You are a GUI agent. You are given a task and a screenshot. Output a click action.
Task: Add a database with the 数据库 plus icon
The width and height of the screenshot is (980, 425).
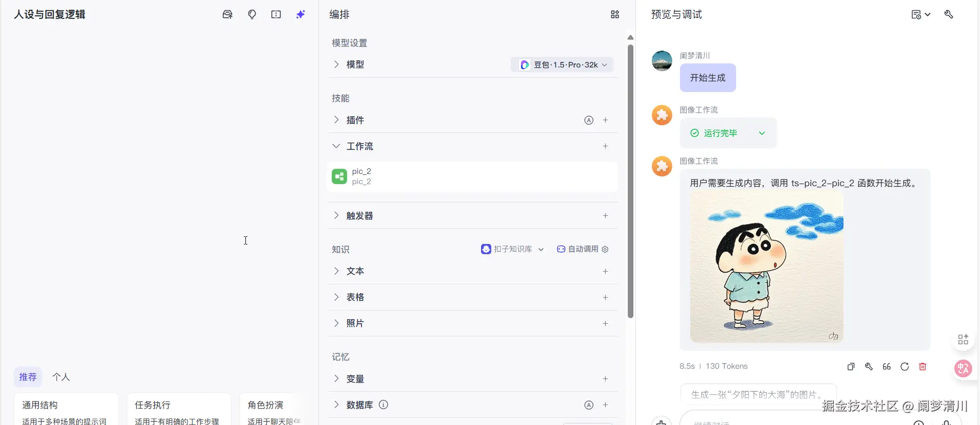click(x=605, y=405)
